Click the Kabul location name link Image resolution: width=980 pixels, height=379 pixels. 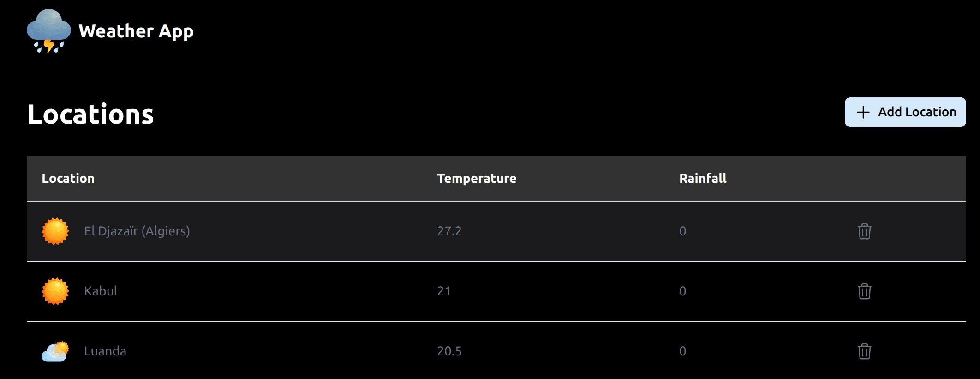pyautogui.click(x=100, y=291)
